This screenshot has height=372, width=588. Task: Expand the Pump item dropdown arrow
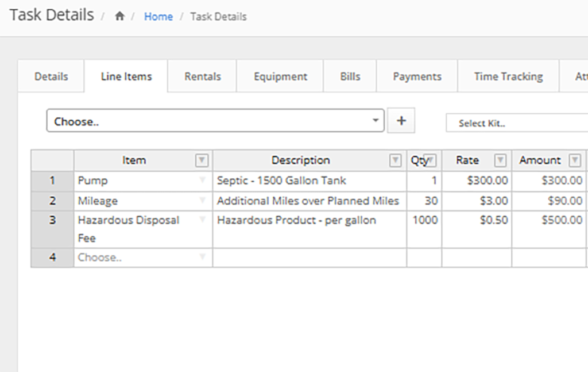click(x=203, y=180)
